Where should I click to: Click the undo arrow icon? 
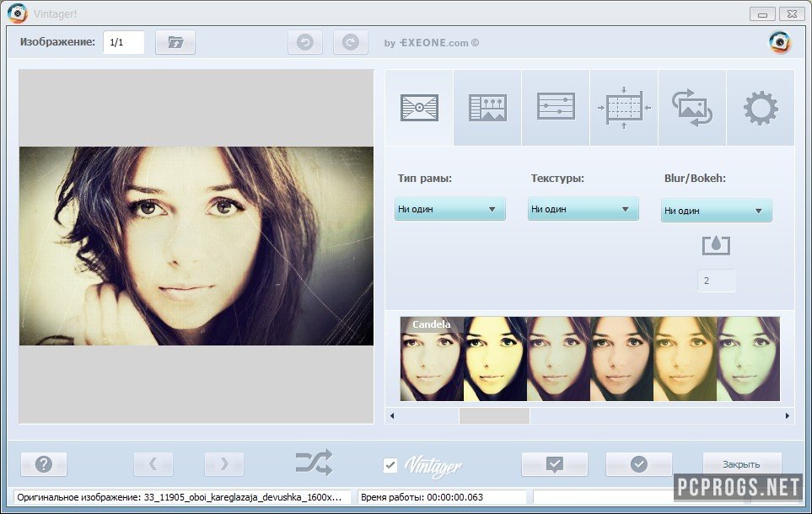[x=304, y=43]
